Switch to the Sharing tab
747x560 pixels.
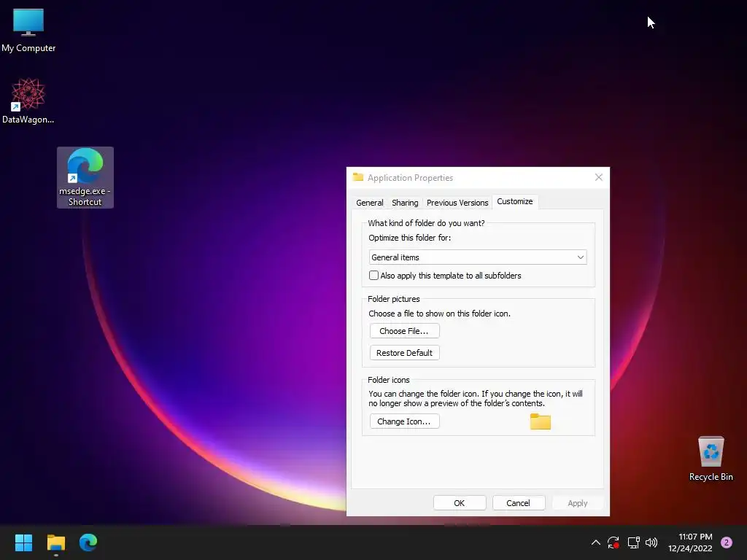pos(405,203)
